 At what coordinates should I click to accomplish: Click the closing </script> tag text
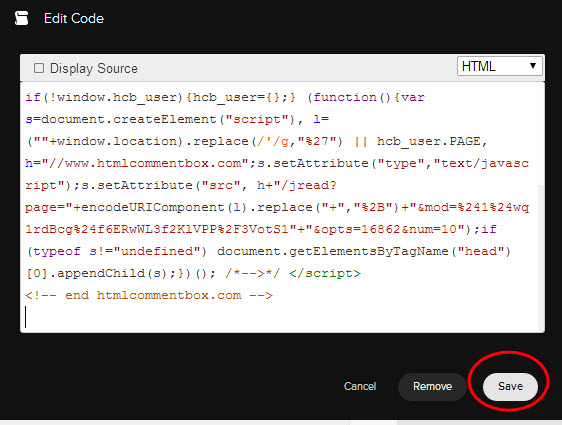tap(325, 273)
